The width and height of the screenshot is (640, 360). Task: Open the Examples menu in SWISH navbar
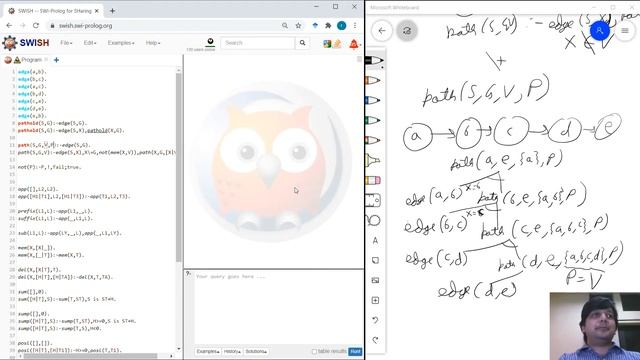pos(121,43)
